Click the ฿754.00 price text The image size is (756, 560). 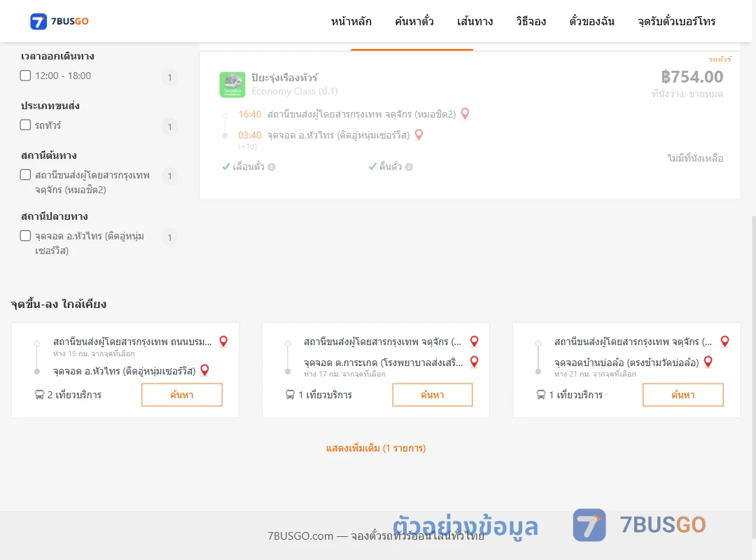coord(692,77)
